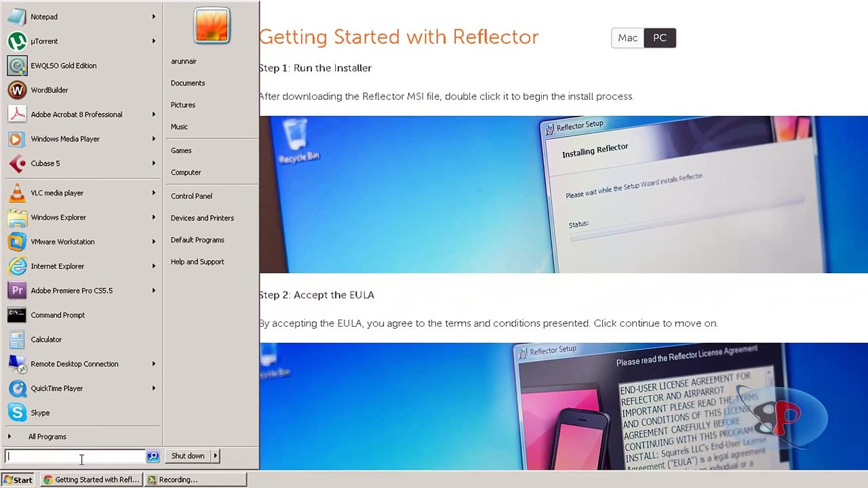
Task: Open the EWQLSO Gold Edition icon
Action: (x=17, y=66)
